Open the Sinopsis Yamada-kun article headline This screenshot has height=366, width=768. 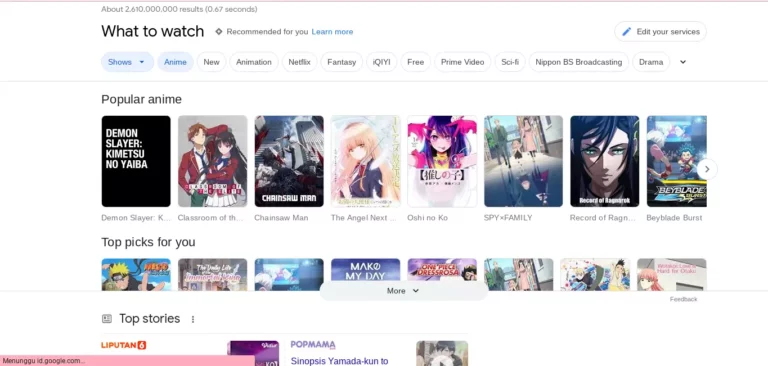click(x=339, y=361)
